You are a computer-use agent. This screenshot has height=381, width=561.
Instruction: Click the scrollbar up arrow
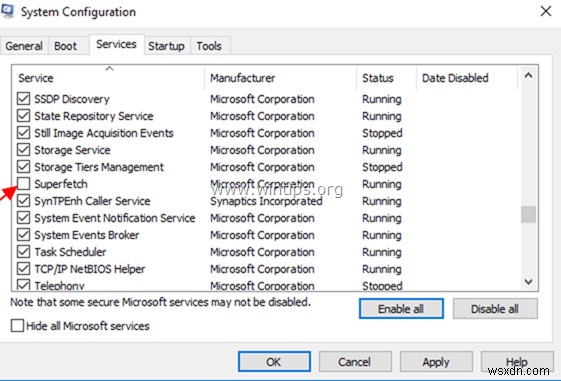pos(528,75)
